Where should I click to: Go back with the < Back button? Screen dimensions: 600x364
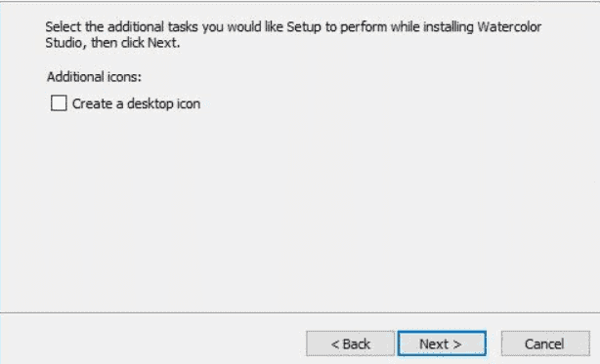(350, 344)
